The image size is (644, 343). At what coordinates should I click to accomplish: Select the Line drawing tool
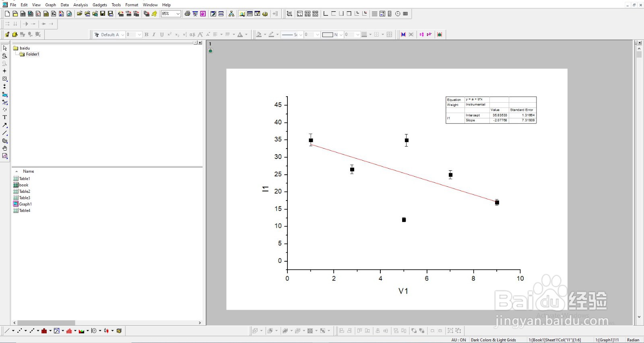[5, 133]
